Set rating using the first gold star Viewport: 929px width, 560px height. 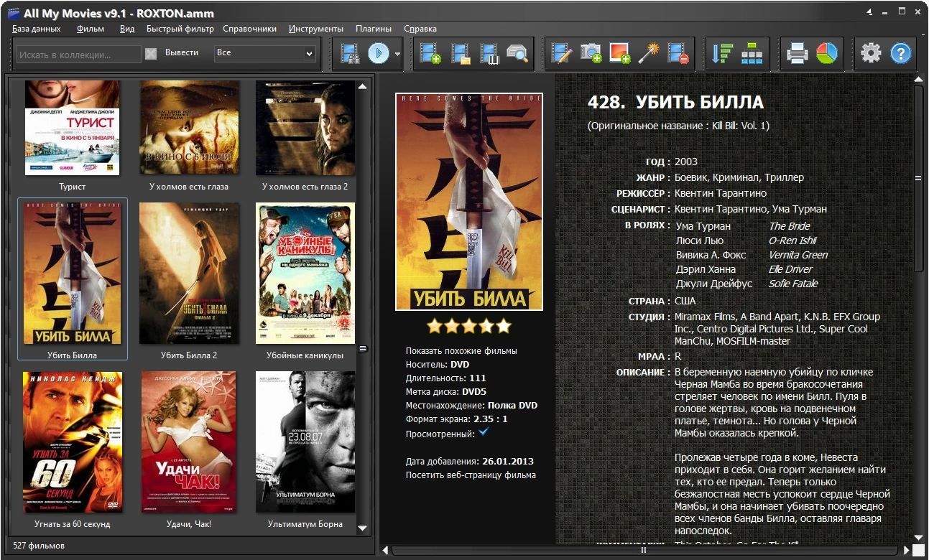(435, 326)
